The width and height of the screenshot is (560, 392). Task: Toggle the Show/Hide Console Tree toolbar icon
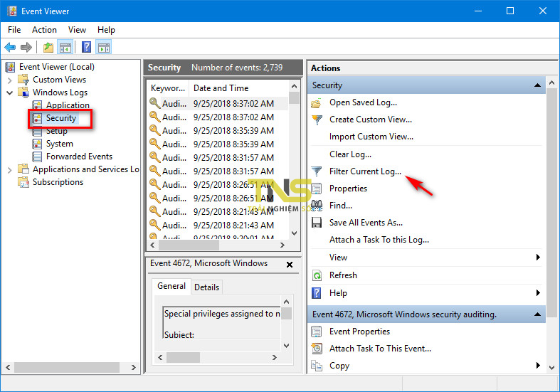65,47
